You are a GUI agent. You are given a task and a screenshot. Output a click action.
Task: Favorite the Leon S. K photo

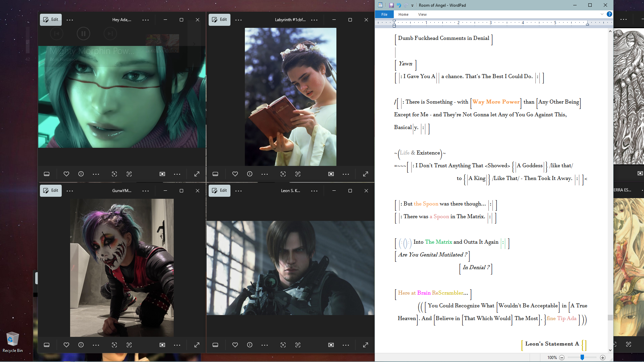(x=235, y=345)
